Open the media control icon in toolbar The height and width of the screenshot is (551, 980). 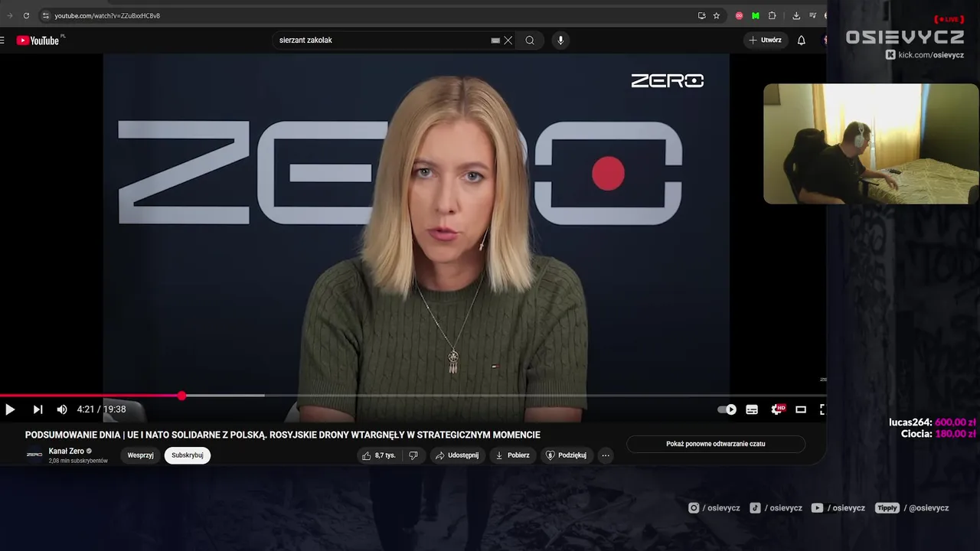812,15
